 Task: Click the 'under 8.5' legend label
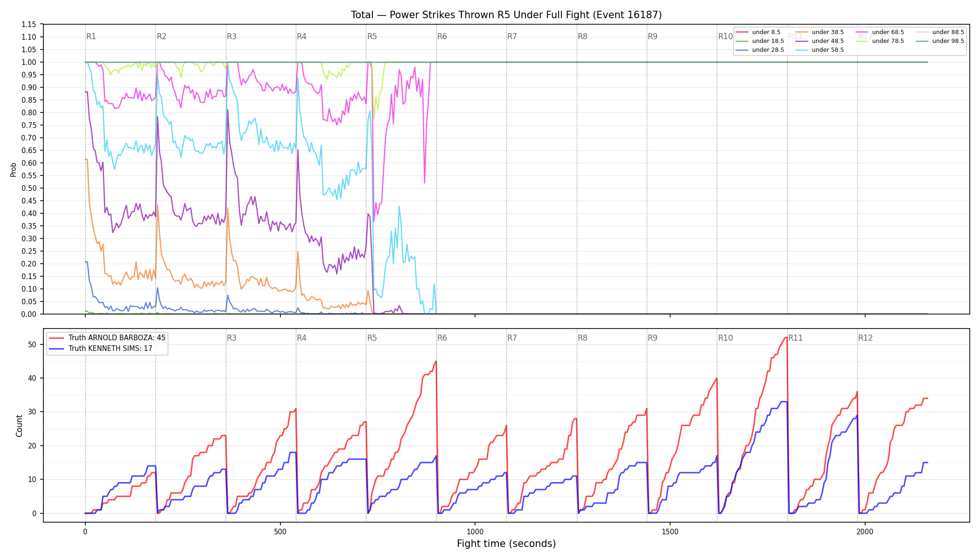[x=766, y=32]
